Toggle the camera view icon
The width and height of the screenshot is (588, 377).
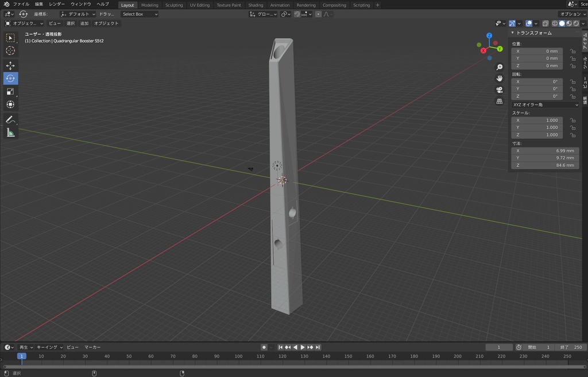click(500, 90)
